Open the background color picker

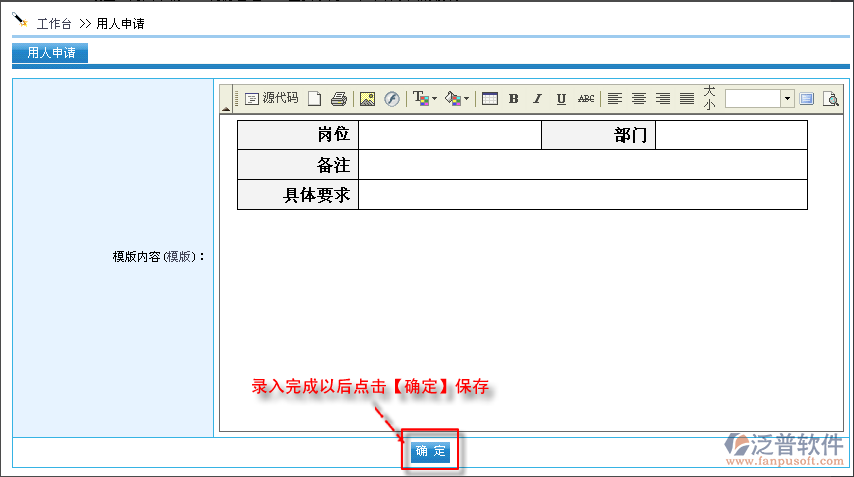tap(456, 99)
